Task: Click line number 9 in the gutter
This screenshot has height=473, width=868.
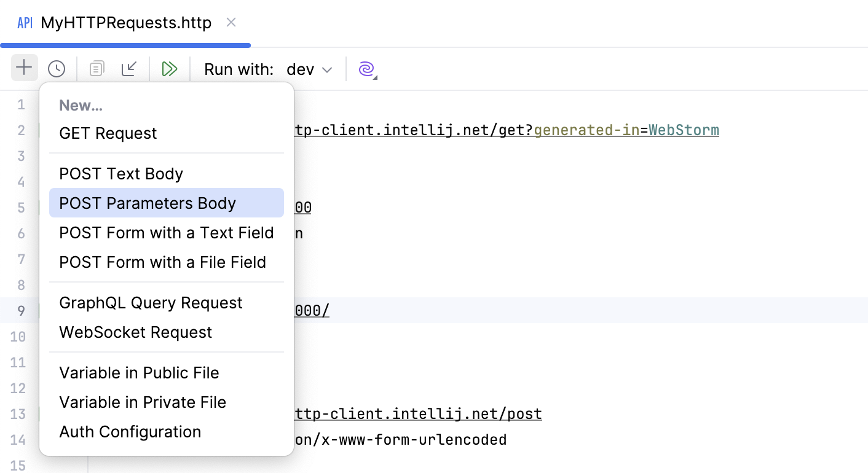Action: (x=21, y=310)
